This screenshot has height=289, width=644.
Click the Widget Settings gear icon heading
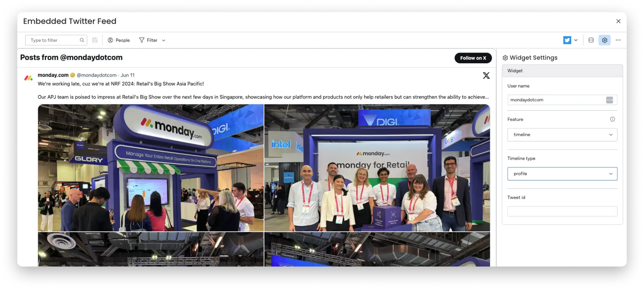pyautogui.click(x=505, y=58)
